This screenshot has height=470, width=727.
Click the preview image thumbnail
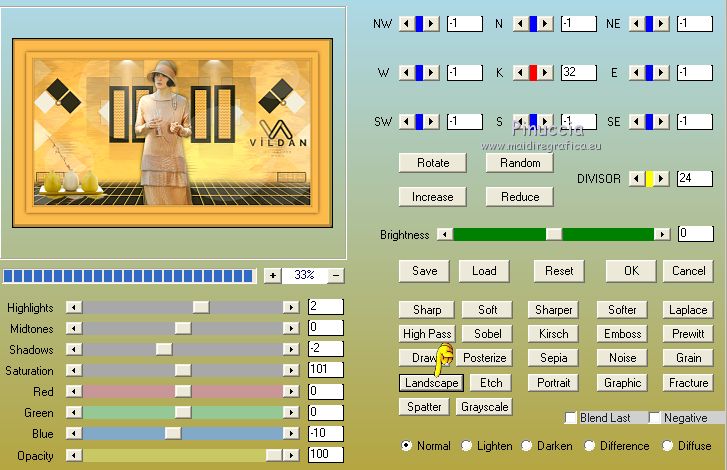tap(170, 133)
